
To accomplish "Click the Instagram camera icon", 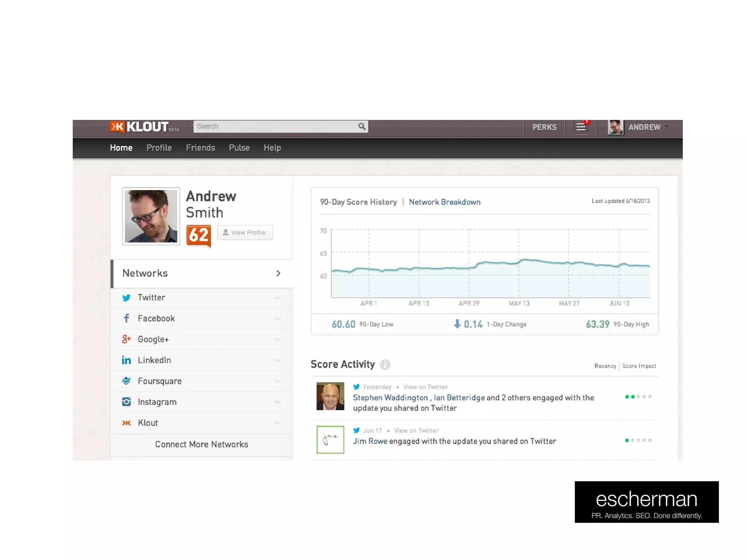I will 126,402.
